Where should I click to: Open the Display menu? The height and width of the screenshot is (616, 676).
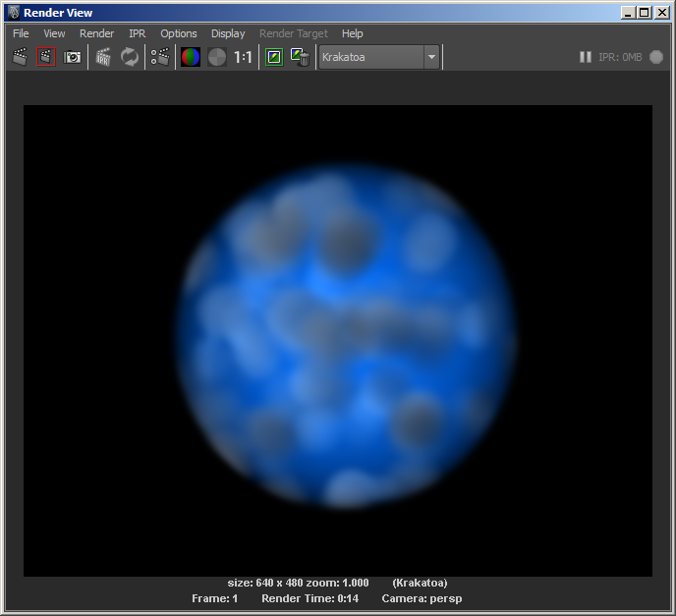(228, 33)
